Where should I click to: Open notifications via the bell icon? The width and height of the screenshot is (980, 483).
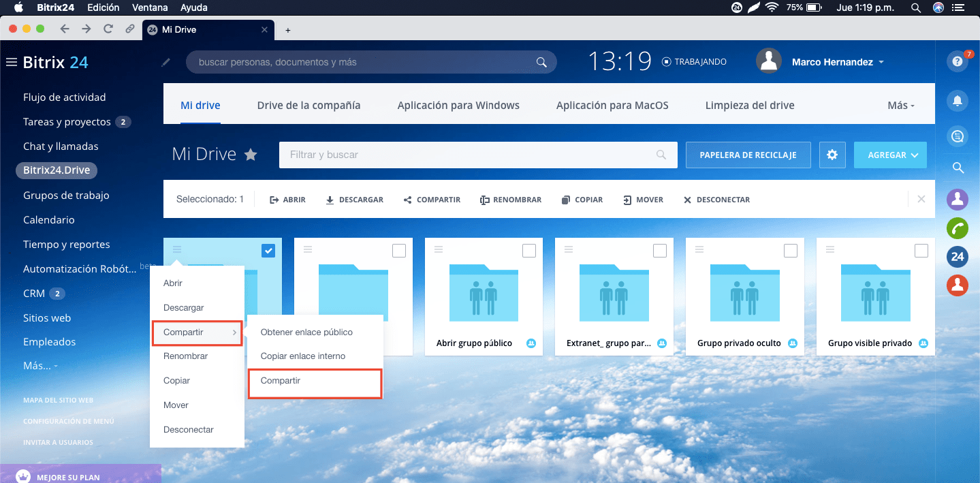point(958,101)
